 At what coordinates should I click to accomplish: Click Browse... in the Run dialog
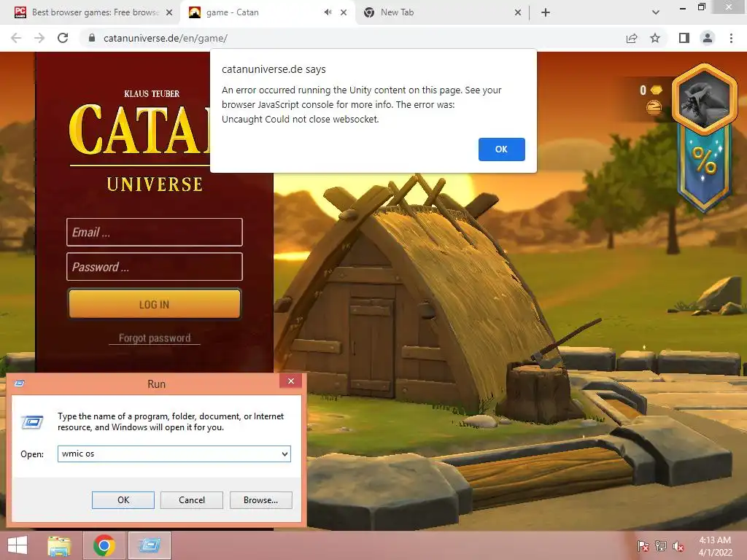point(260,500)
